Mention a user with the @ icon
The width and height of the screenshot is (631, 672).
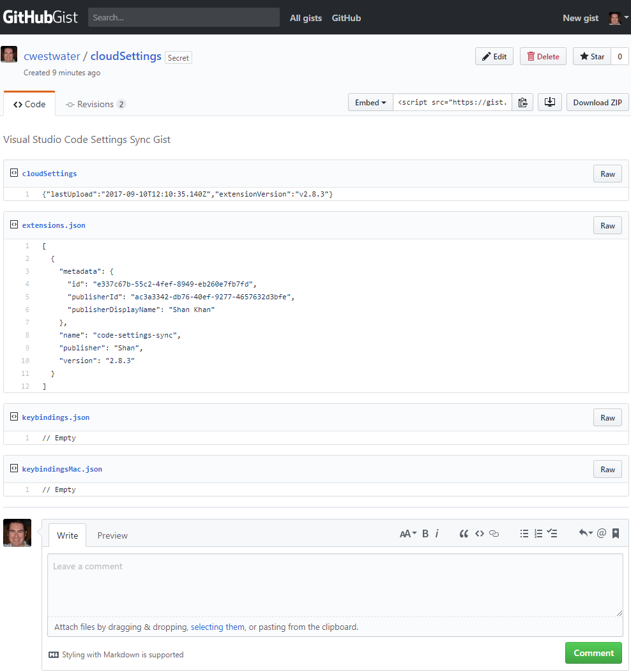(x=602, y=533)
